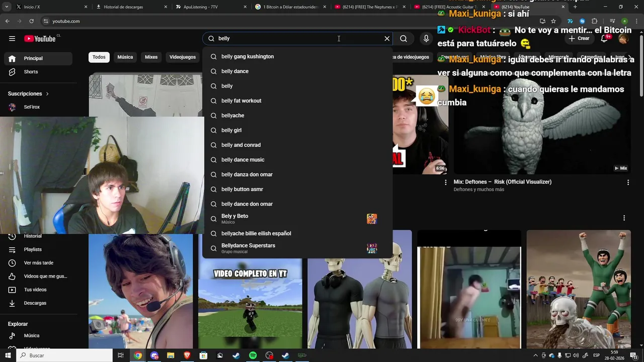This screenshot has width=644, height=362.
Task: Open options for Deftones Risk mix
Action: (x=628, y=183)
